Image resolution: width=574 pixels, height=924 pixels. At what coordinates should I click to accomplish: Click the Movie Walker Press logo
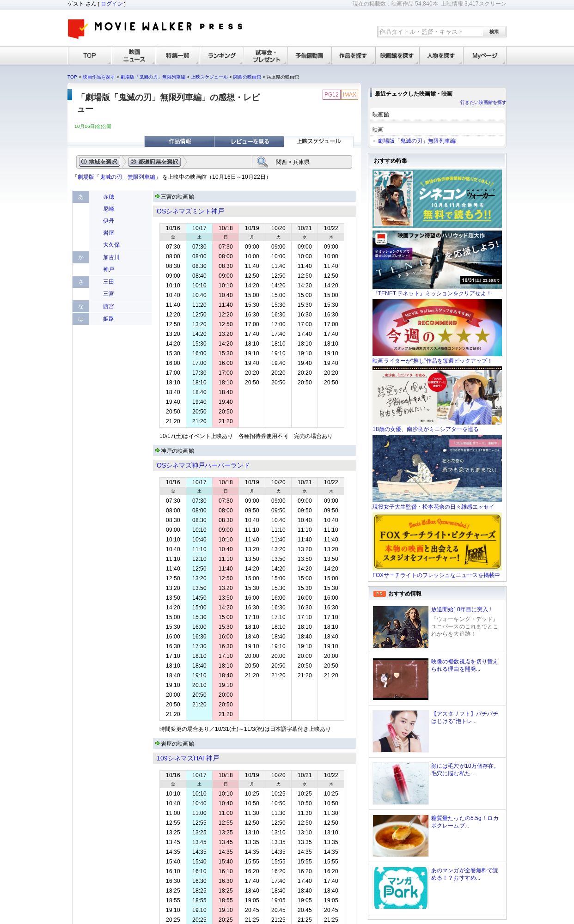tap(155, 28)
